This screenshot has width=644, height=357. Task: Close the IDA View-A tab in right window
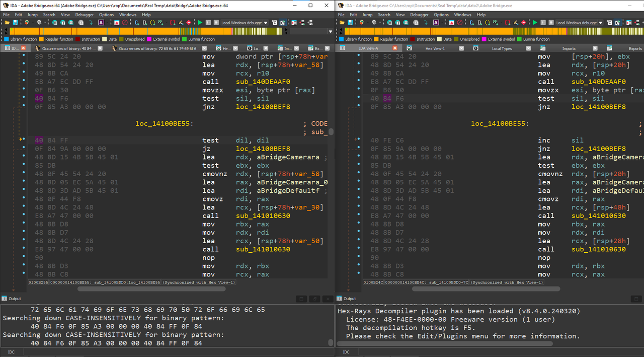(x=394, y=48)
